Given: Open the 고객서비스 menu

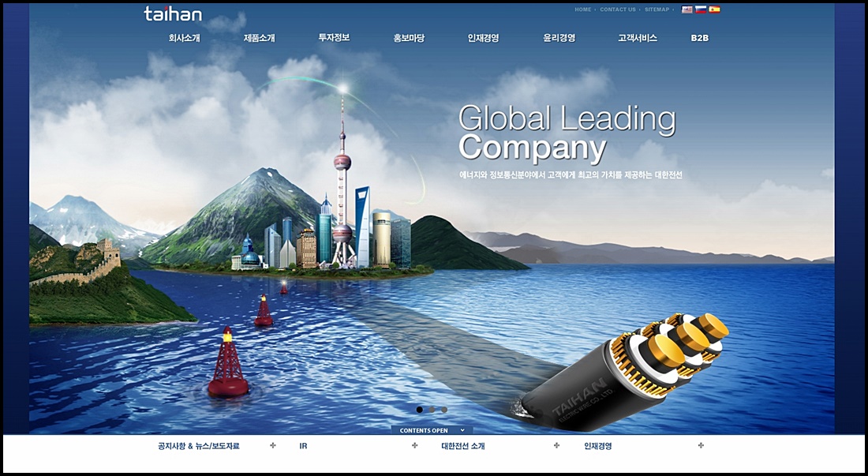Looking at the screenshot, I should coord(638,38).
